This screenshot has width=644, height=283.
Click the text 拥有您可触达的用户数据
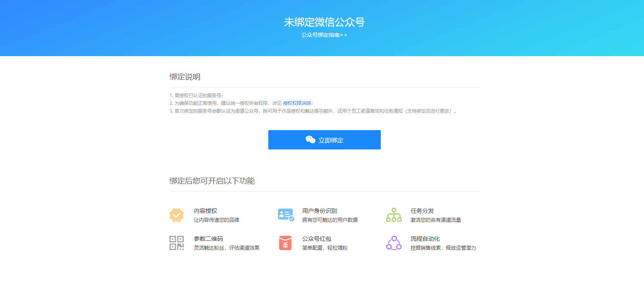330,220
